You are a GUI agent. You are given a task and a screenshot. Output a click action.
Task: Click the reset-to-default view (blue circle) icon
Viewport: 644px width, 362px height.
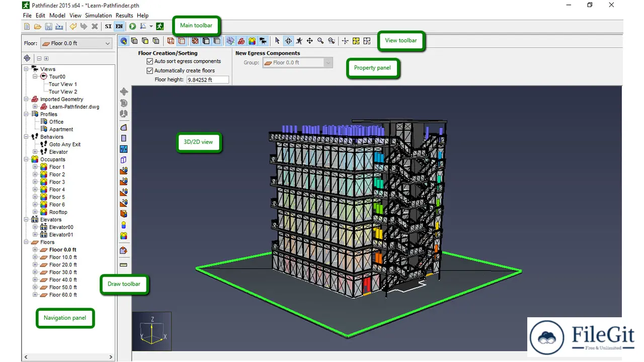tap(124, 41)
